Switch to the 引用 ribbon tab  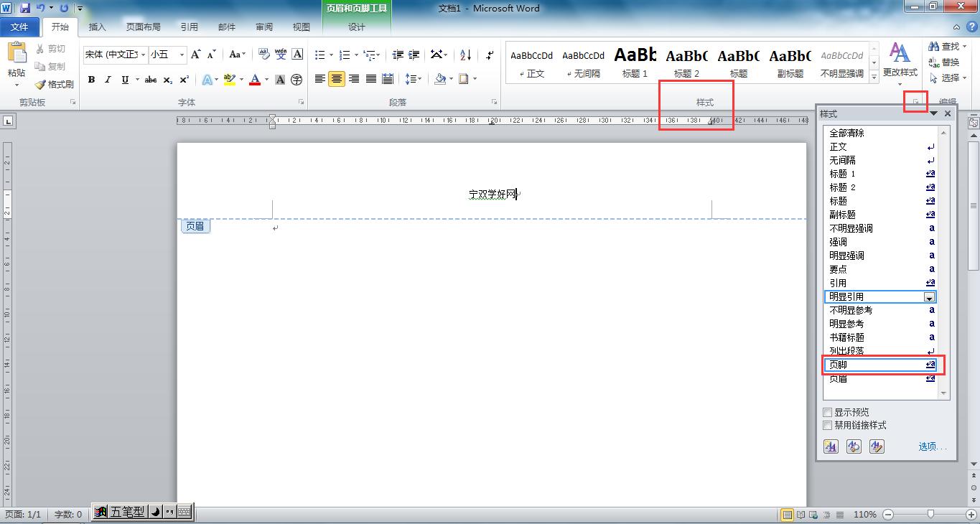point(190,27)
